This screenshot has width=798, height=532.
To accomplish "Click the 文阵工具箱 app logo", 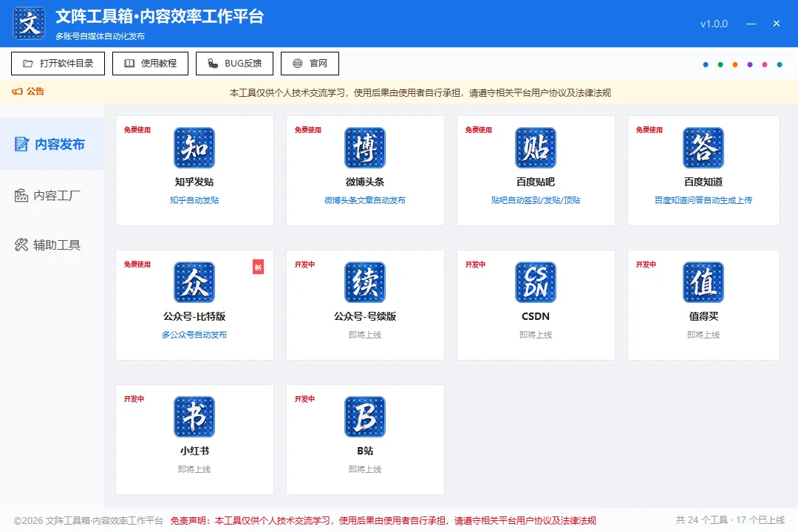I will (29, 24).
